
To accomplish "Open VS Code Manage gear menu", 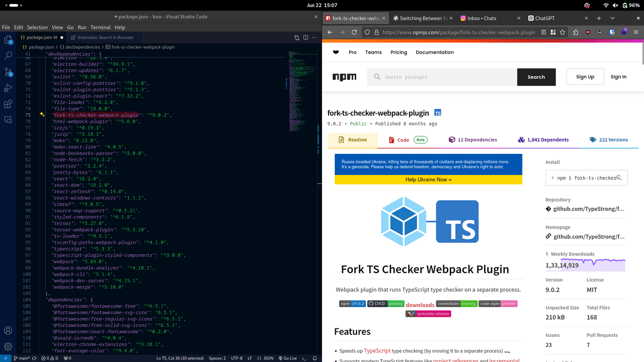I will [8, 346].
